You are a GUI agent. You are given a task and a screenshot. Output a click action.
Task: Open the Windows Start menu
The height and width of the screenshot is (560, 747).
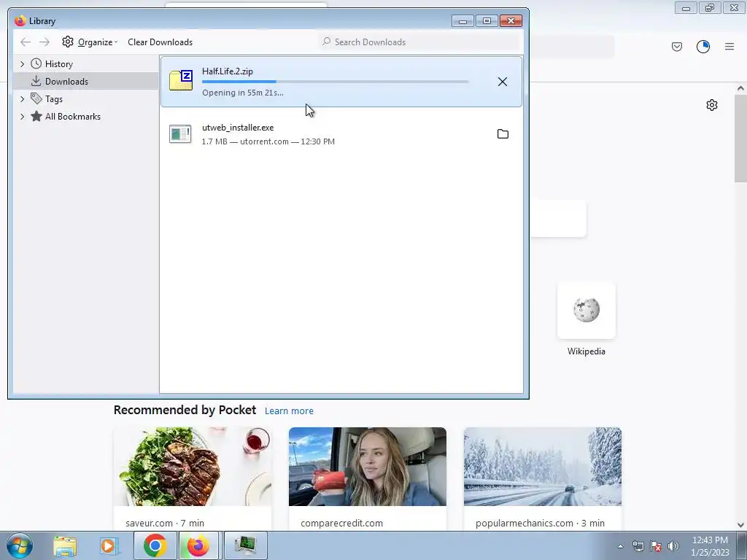(x=20, y=545)
